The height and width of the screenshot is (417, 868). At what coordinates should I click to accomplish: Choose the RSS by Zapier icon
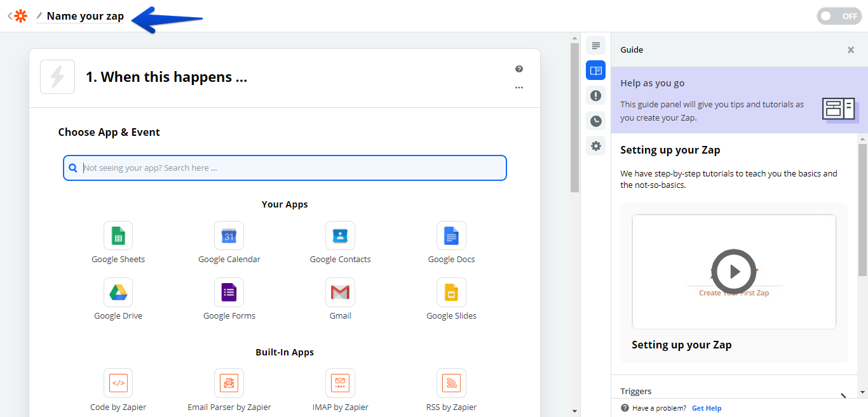(x=451, y=383)
